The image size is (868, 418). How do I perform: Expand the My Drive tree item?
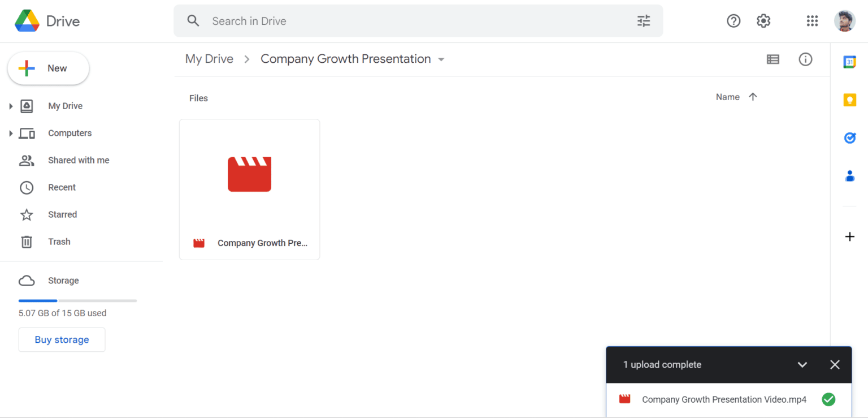pyautogui.click(x=11, y=106)
